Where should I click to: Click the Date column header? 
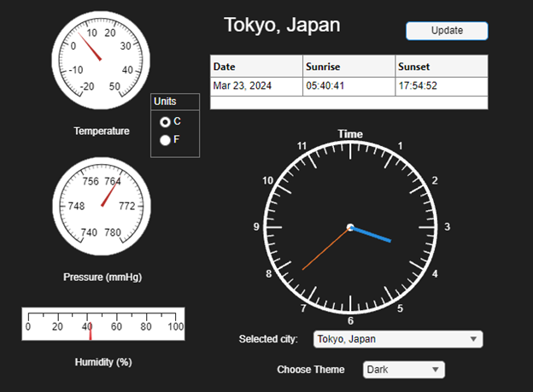(256, 67)
